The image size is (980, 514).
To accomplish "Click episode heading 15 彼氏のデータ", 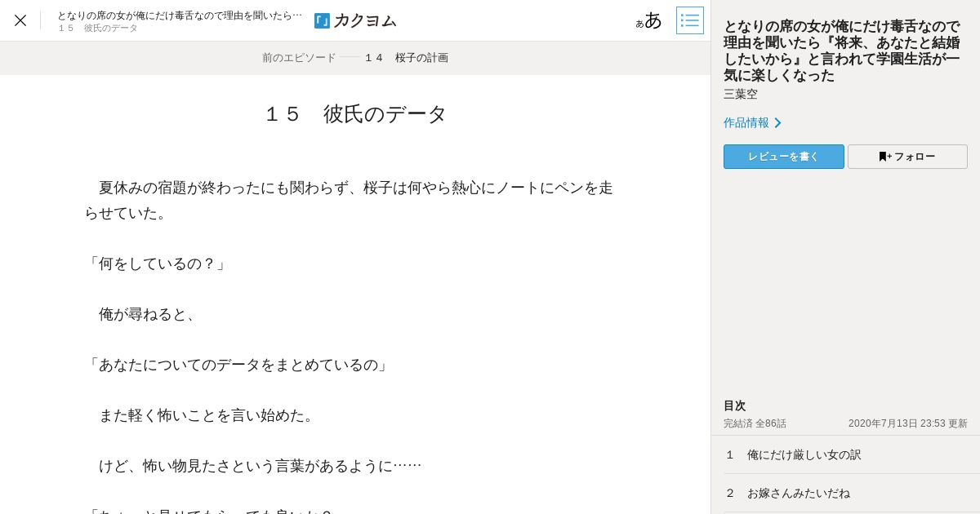I will [x=355, y=114].
